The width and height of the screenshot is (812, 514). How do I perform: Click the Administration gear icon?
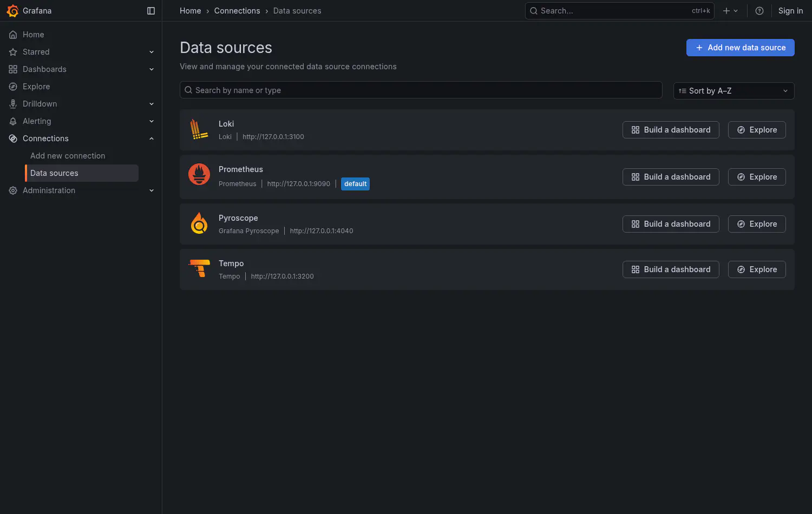[13, 190]
